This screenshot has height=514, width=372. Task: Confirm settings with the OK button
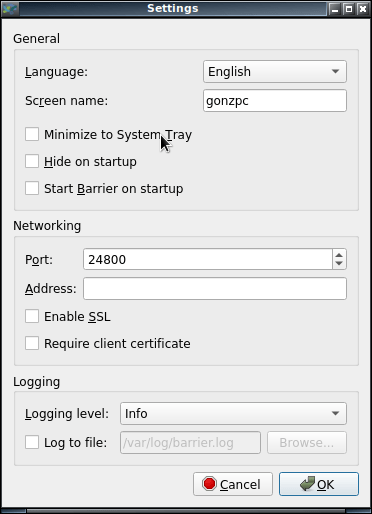tap(319, 484)
